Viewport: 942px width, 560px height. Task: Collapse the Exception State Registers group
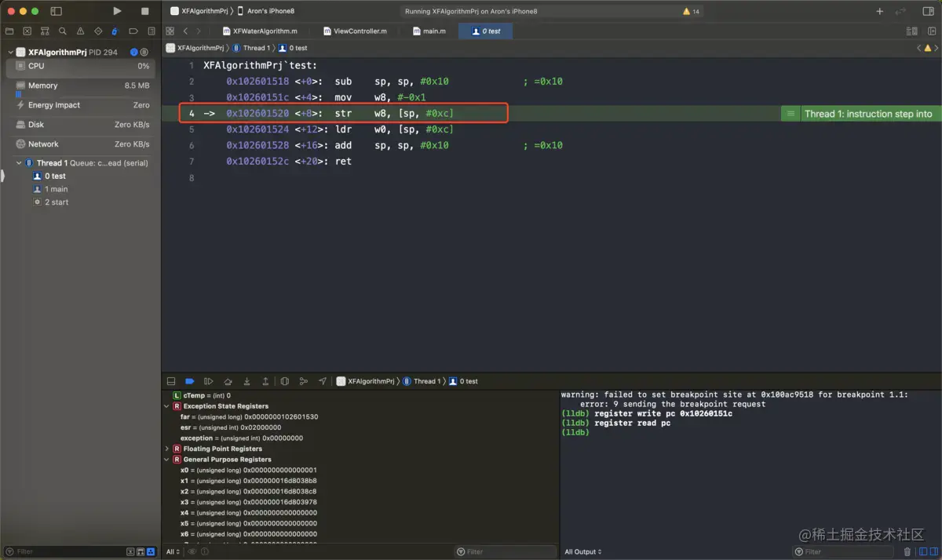pos(166,406)
